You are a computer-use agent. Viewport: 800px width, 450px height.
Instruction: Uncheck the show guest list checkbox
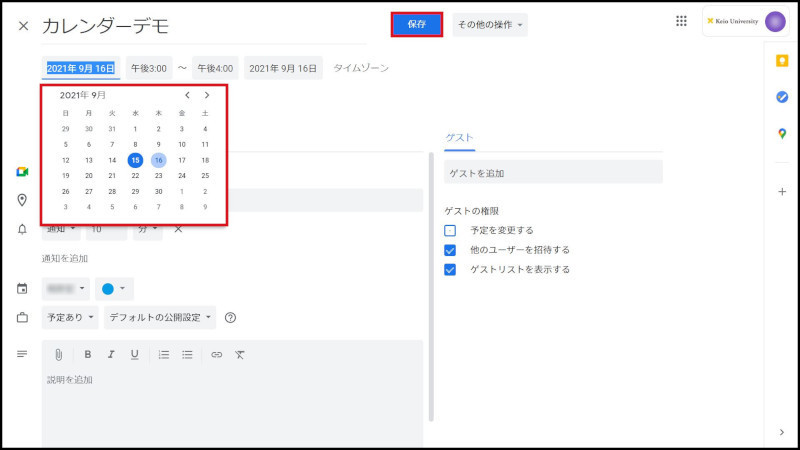450,270
